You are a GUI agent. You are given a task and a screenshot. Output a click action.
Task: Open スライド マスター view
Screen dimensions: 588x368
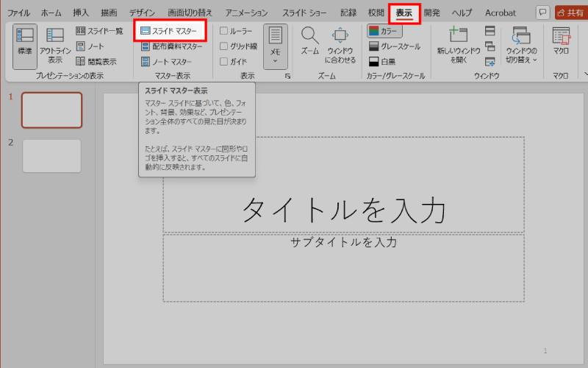coord(169,31)
